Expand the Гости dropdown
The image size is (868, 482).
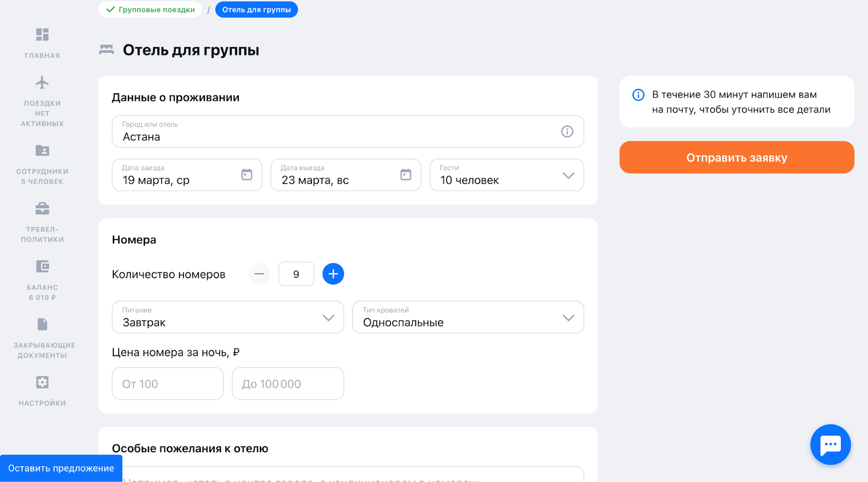coord(569,175)
